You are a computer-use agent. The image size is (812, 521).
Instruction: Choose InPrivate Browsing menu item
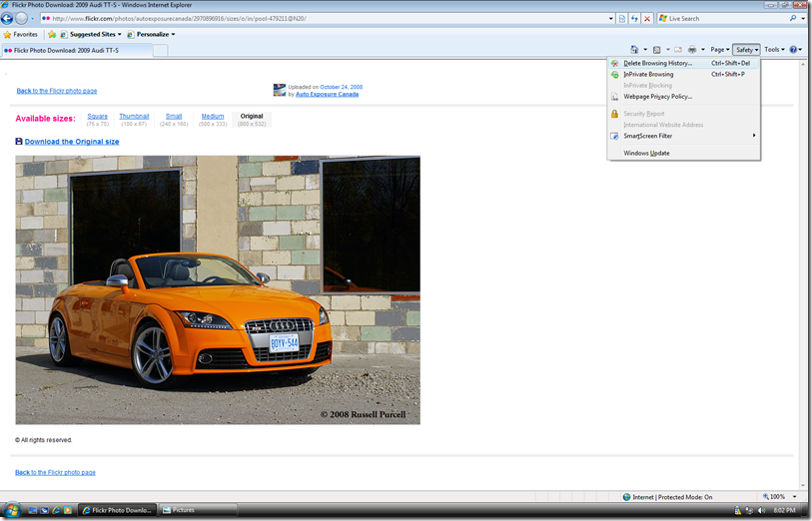click(683, 75)
